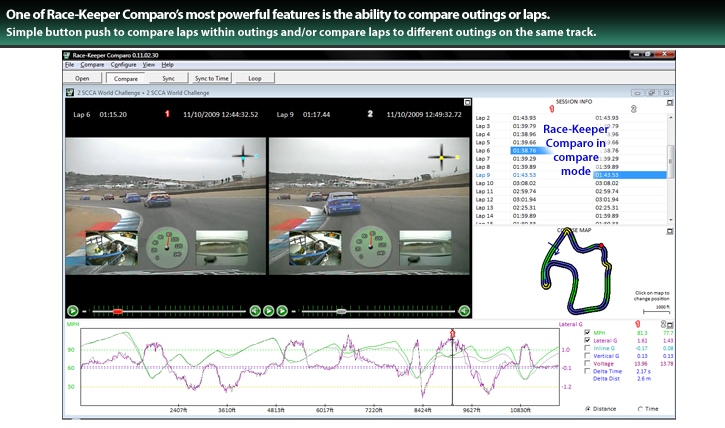This screenshot has width=725, height=428.
Task: Open the Configure menu
Action: [x=123, y=64]
